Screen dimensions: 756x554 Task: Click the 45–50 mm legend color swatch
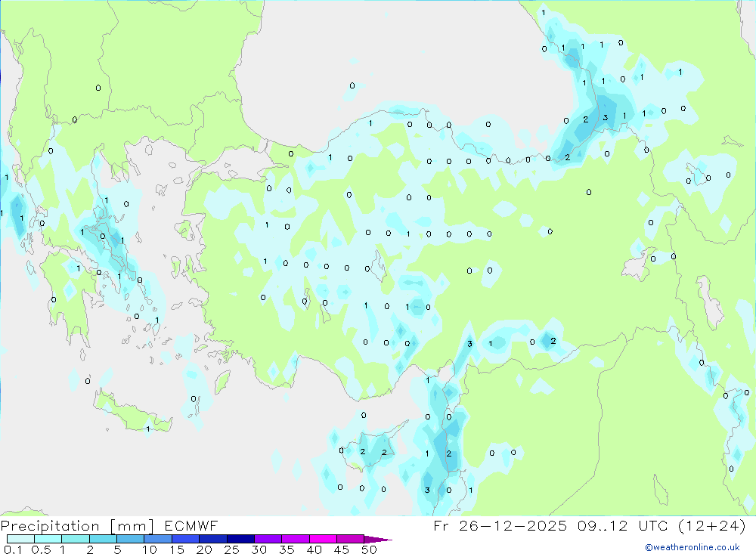[x=350, y=539]
